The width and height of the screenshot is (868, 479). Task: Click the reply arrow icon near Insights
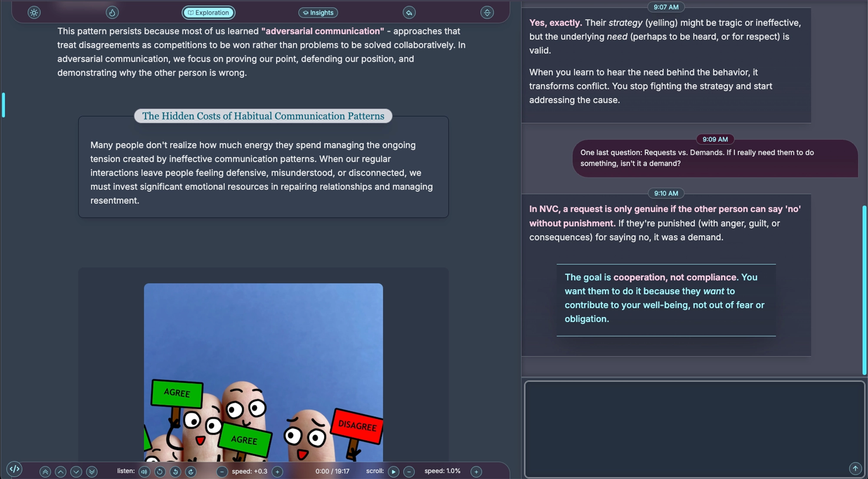click(x=410, y=12)
